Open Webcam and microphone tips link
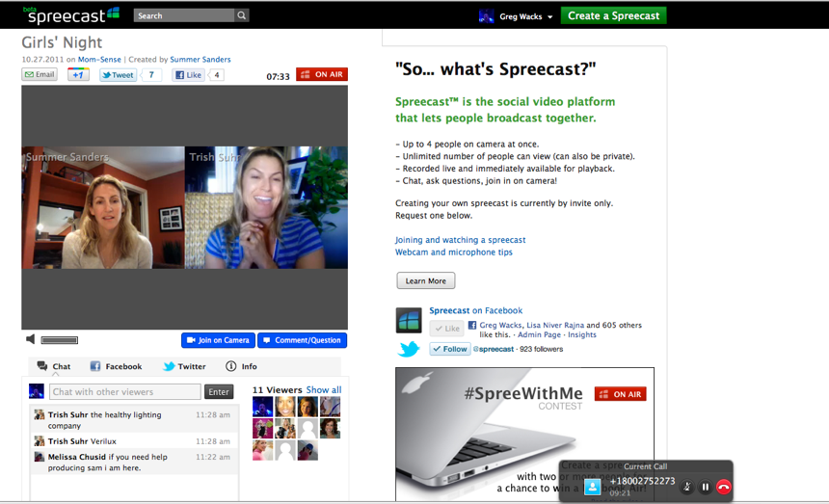 coord(454,252)
